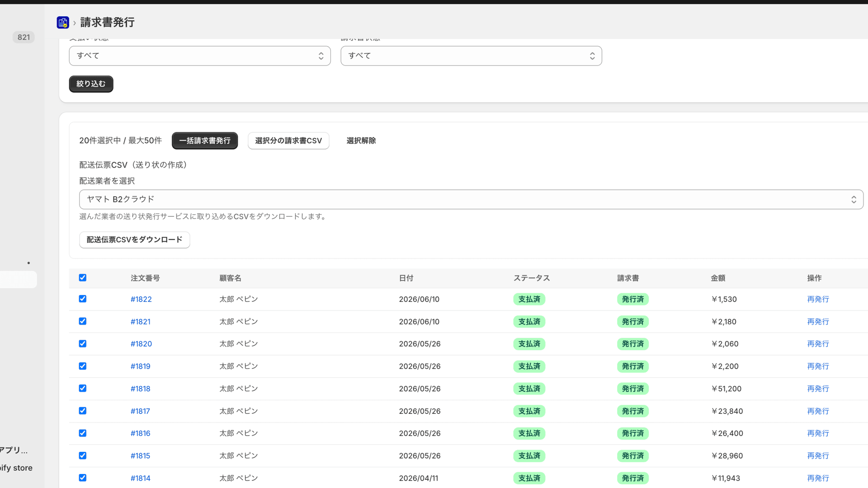Click the 821 badge in sidebar
868x488 pixels.
[x=24, y=37]
